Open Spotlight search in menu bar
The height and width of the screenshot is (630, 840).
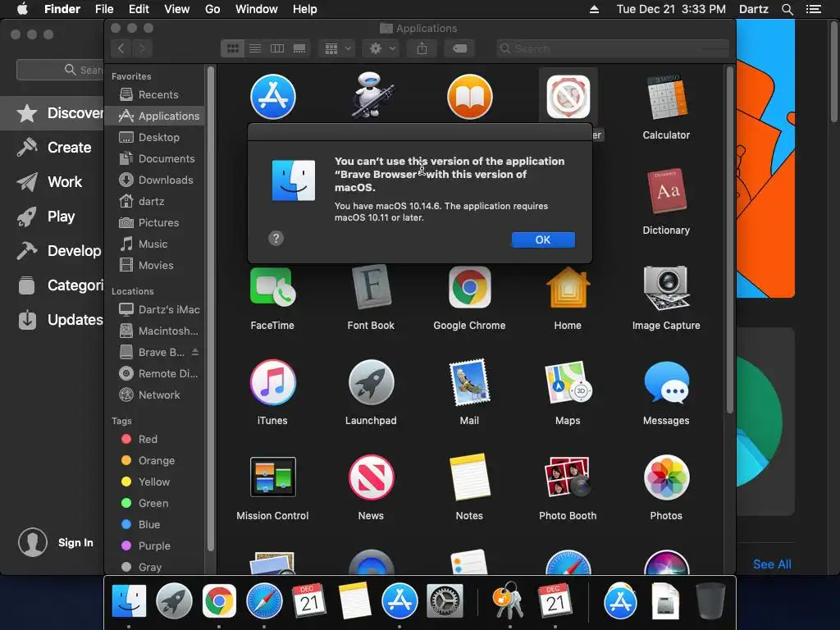[787, 9]
